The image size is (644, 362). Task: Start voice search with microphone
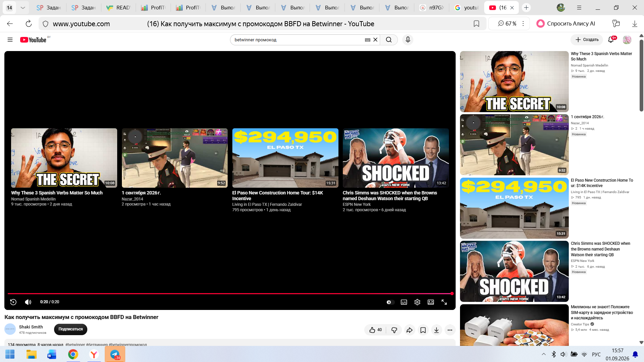coord(408,40)
